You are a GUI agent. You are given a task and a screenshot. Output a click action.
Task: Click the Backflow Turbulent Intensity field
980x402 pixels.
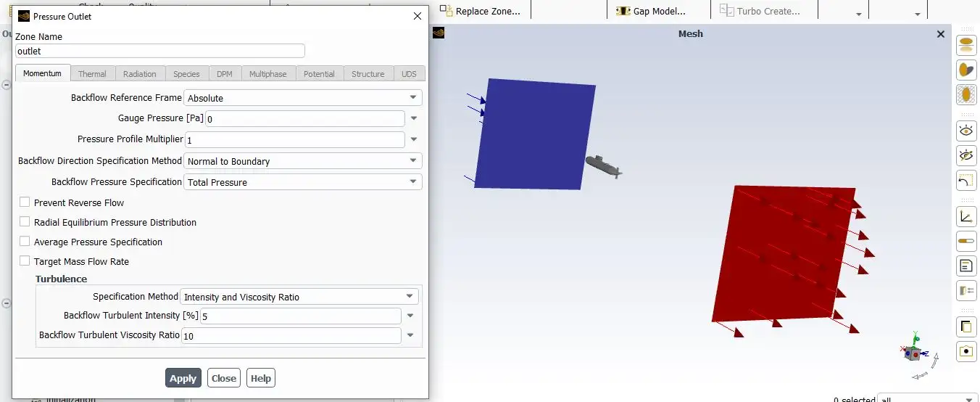point(301,316)
